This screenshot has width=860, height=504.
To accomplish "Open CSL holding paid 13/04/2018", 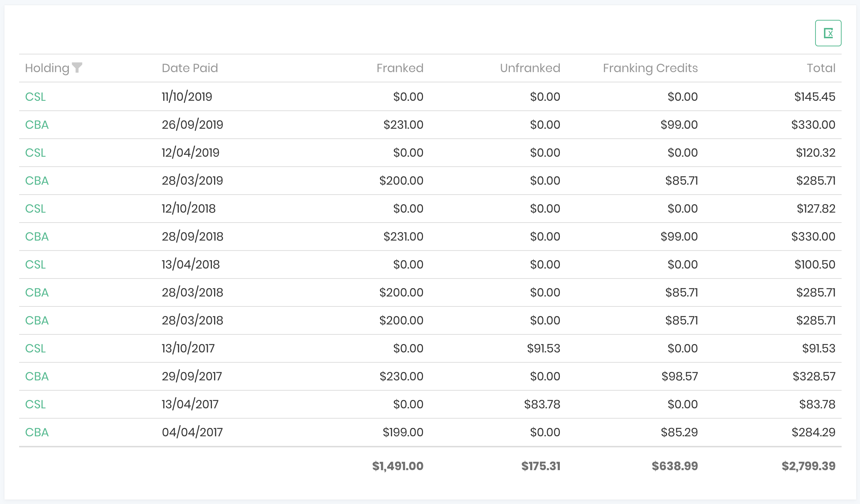I will pyautogui.click(x=35, y=265).
